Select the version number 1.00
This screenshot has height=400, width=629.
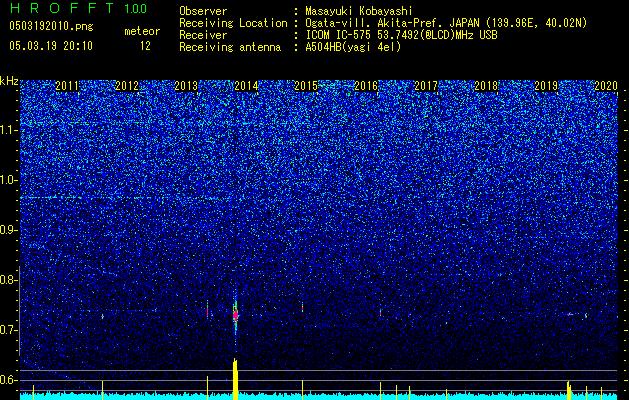(136, 8)
